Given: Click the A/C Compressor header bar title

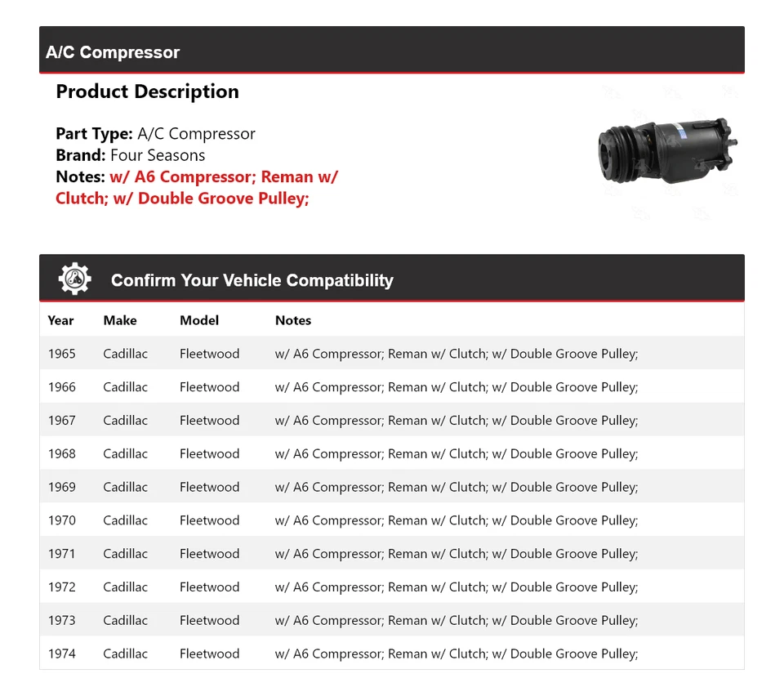Looking at the screenshot, I should [113, 52].
